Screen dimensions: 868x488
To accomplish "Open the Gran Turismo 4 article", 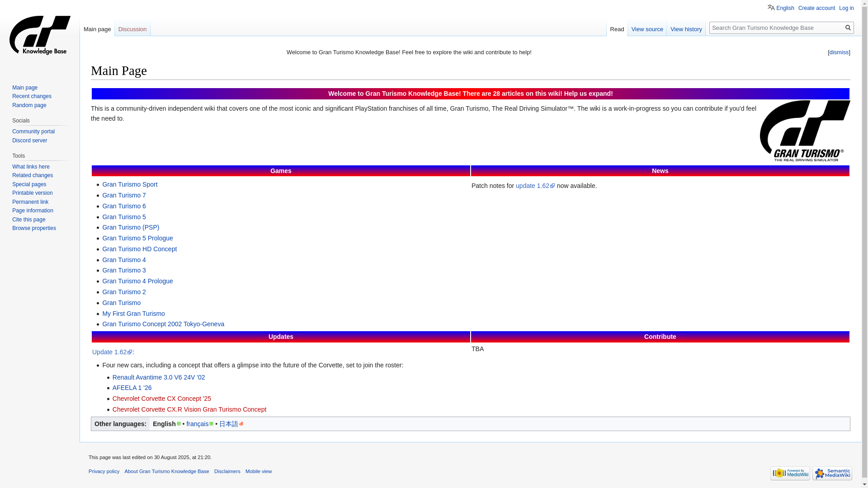I will (x=124, y=260).
